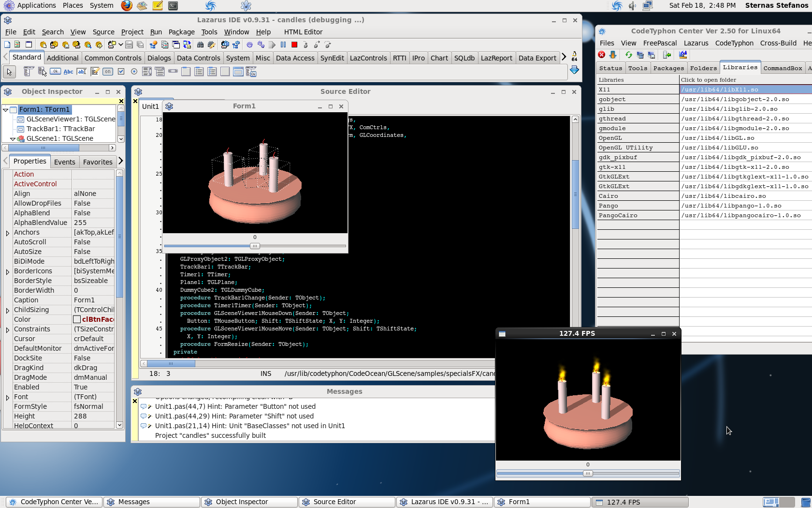The width and height of the screenshot is (812, 508).
Task: Pause the running program
Action: point(283,45)
